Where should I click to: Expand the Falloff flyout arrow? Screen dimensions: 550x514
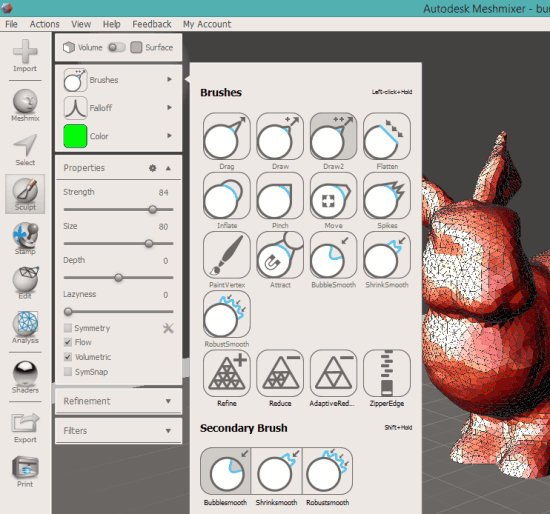tap(169, 107)
